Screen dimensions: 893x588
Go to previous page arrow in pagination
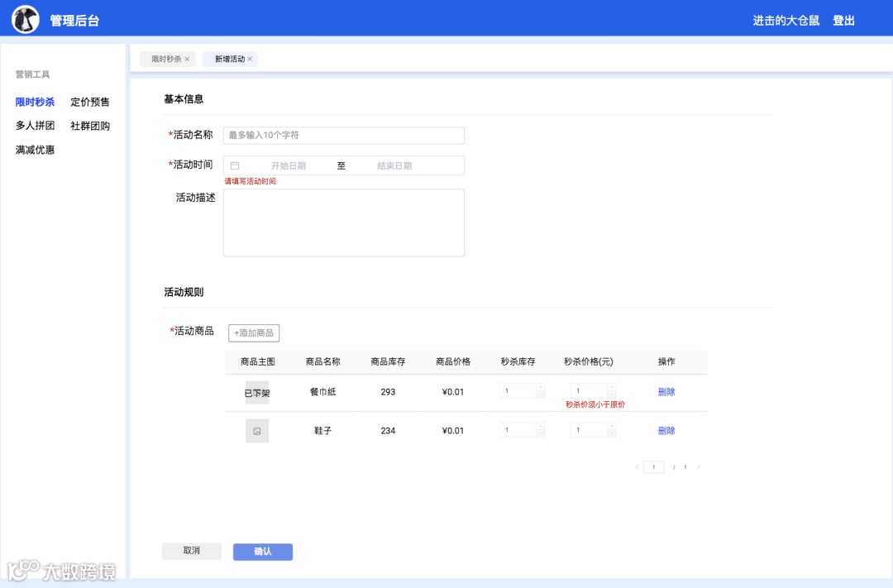coord(637,467)
